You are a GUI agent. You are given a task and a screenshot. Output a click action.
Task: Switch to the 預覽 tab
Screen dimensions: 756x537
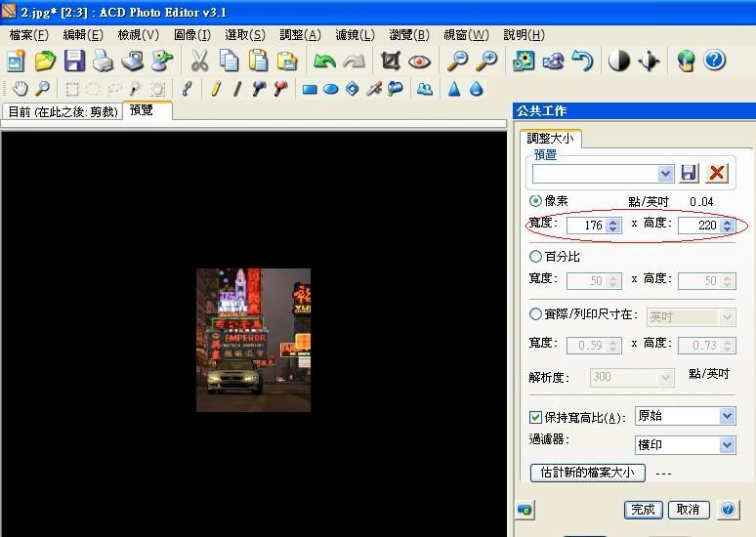pos(142,110)
